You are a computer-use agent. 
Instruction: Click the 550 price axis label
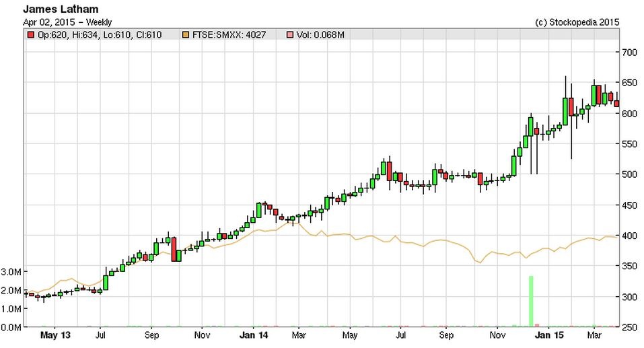(629, 144)
